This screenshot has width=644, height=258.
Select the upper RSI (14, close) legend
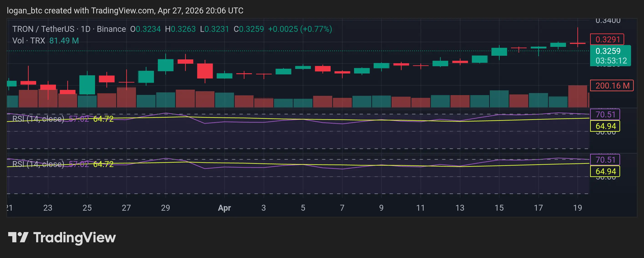(38, 119)
